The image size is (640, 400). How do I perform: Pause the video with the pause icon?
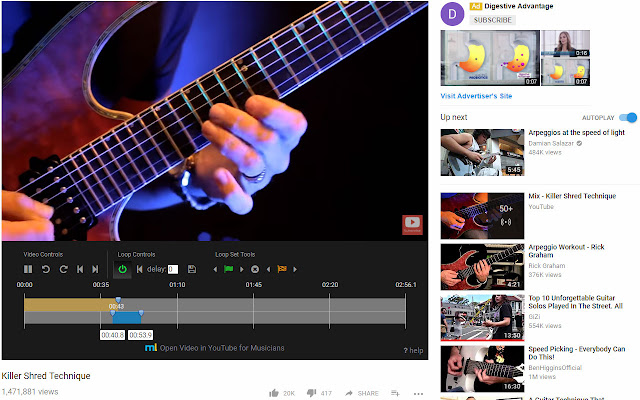[x=28, y=269]
